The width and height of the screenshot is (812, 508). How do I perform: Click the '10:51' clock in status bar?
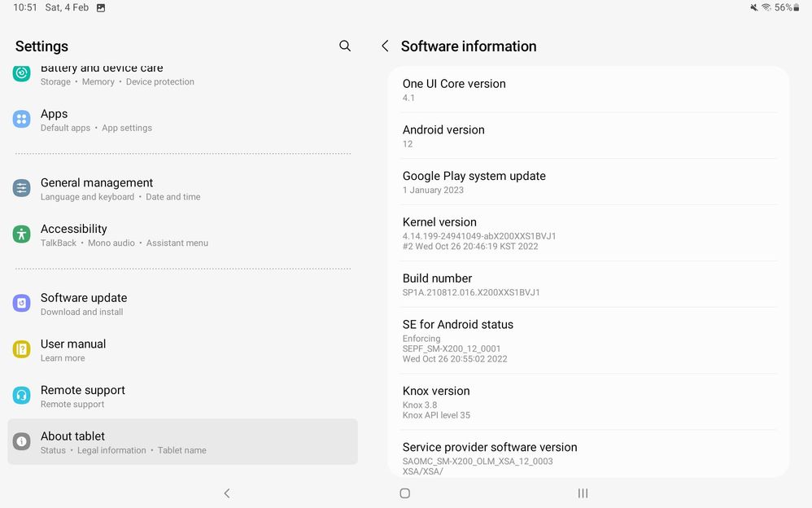click(25, 7)
